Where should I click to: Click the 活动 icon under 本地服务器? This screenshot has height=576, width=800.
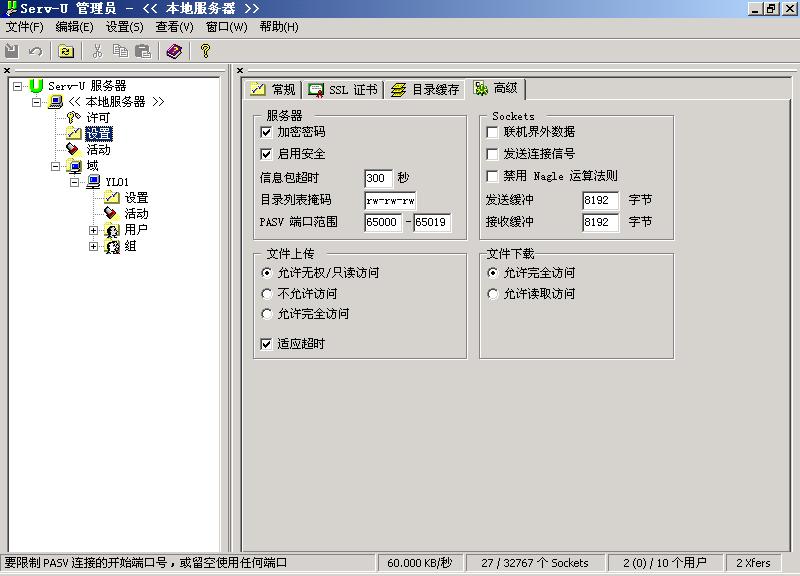[73, 149]
